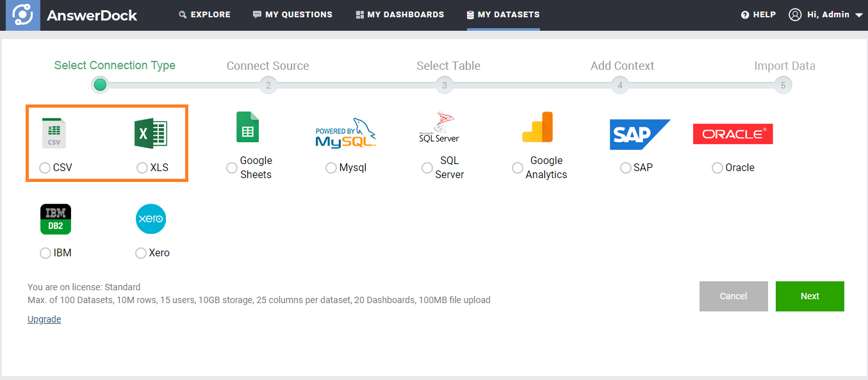This screenshot has height=380, width=868.
Task: Click the IBM DB2 logo
Action: click(x=56, y=219)
